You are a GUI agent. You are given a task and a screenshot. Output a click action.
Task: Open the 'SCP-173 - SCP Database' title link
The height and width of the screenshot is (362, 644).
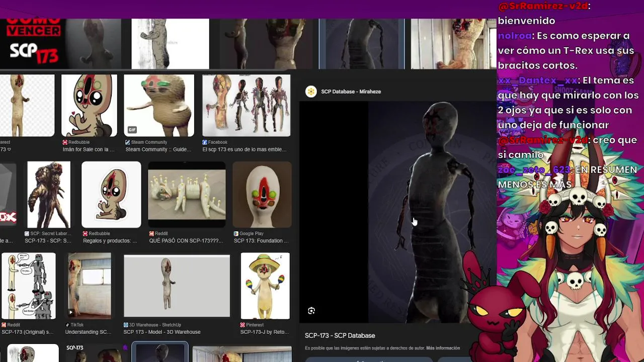coord(340,335)
